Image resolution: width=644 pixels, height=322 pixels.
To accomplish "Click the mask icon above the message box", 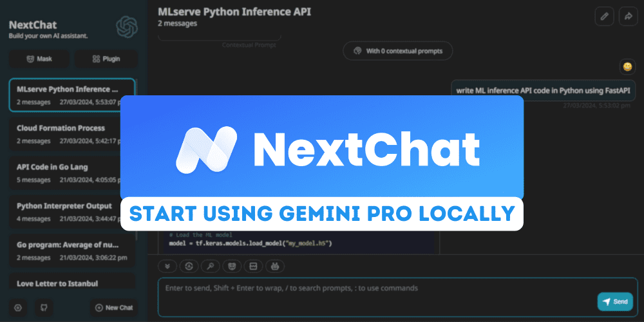I will [231, 266].
